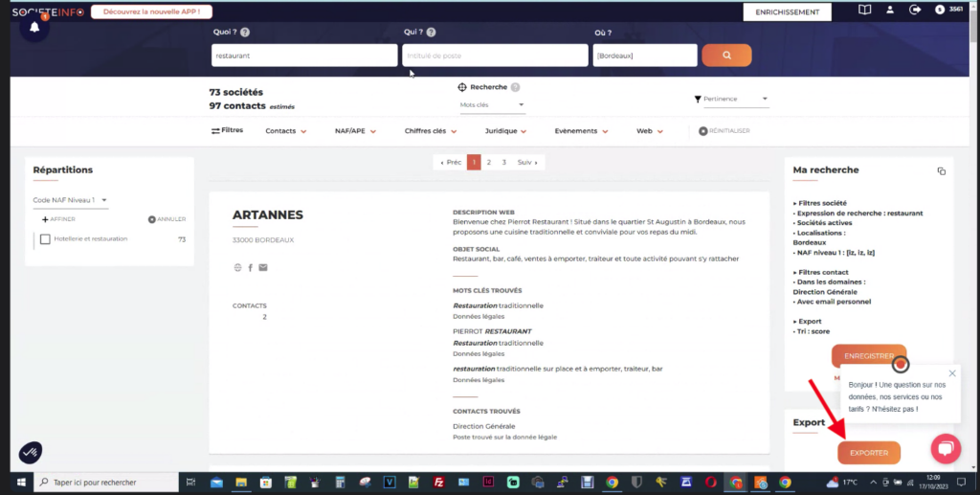Open the documentation book icon
Screen dimensions: 980x495
click(x=865, y=11)
